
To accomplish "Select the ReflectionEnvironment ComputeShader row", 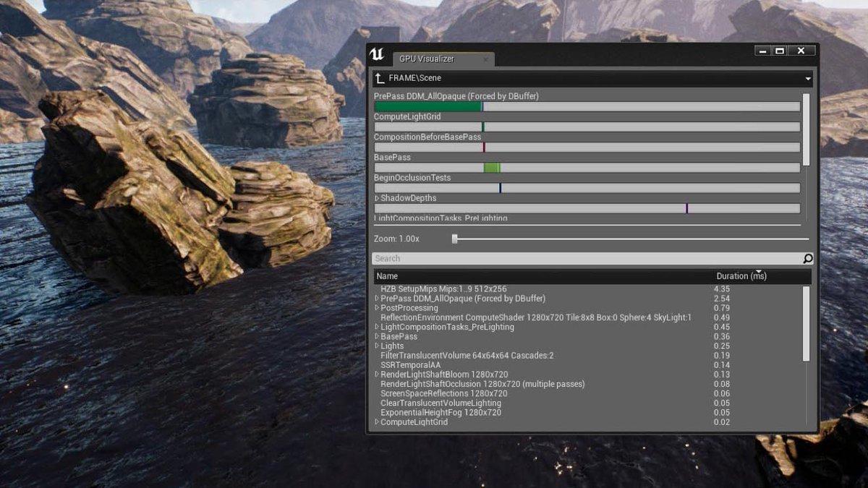I will 587,317.
